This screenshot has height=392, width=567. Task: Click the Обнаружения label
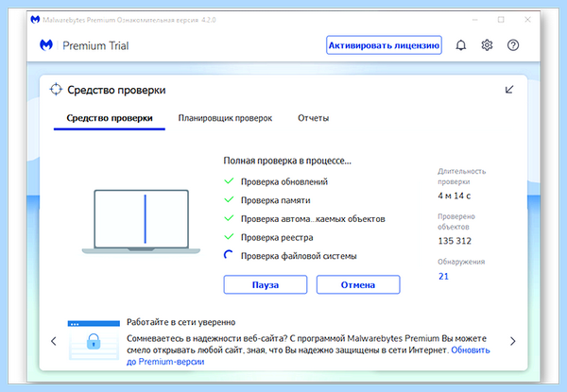pyautogui.click(x=461, y=262)
